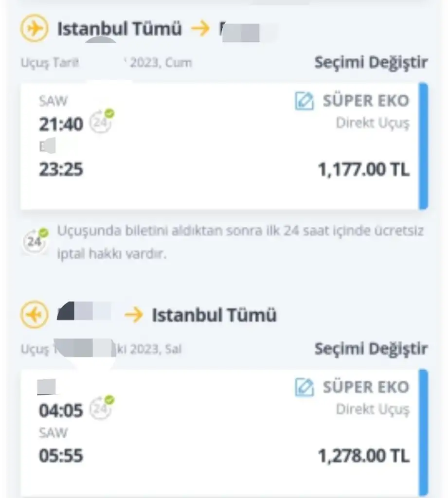The width and height of the screenshot is (448, 498).
Task: Select the outbound SÜPER EKO fare label
Action: [x=366, y=101]
